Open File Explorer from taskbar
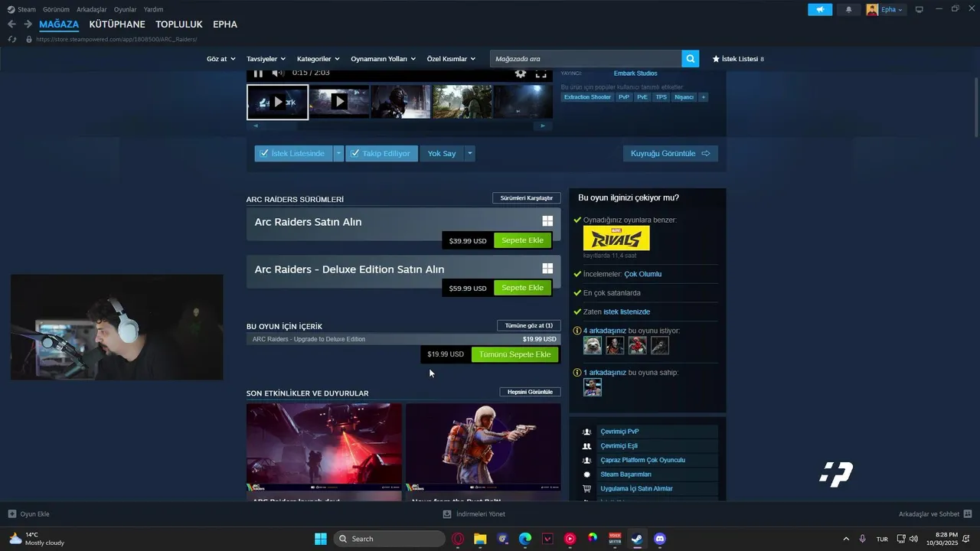 [x=480, y=539]
